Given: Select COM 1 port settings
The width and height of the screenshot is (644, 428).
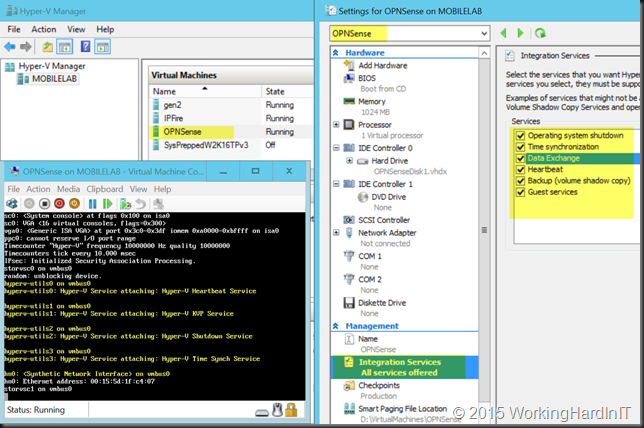Looking at the screenshot, I should pyautogui.click(x=370, y=256).
